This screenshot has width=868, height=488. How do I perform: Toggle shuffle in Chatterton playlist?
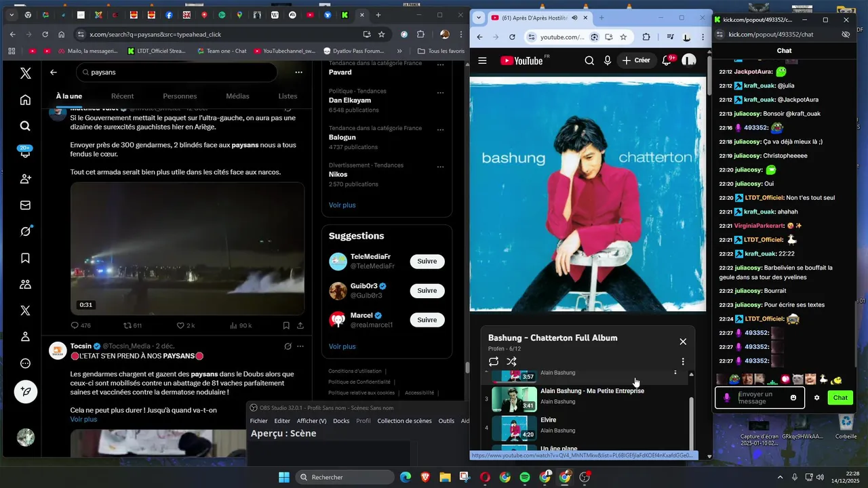(512, 361)
